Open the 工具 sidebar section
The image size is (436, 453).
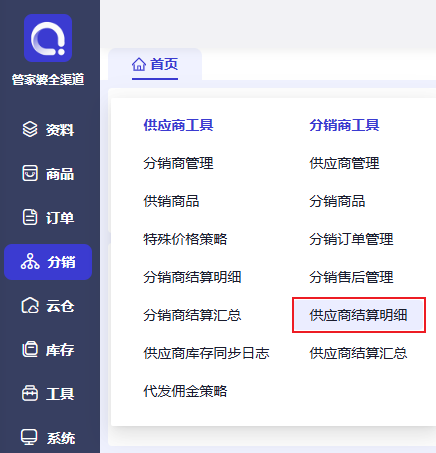point(48,394)
